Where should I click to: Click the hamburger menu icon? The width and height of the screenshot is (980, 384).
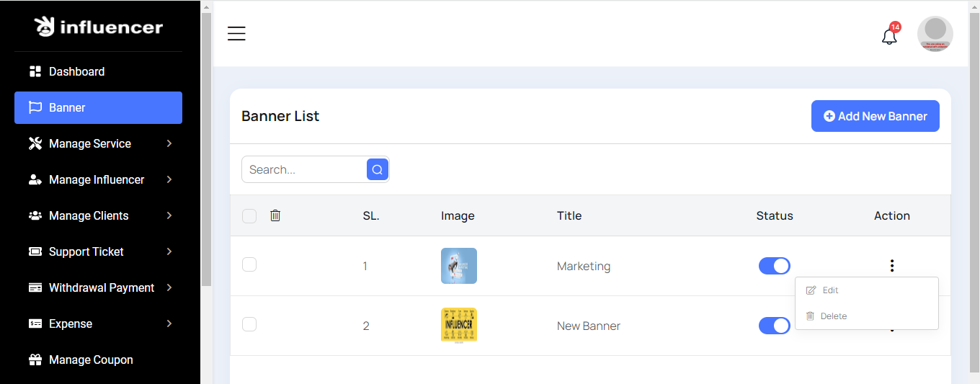tap(236, 34)
